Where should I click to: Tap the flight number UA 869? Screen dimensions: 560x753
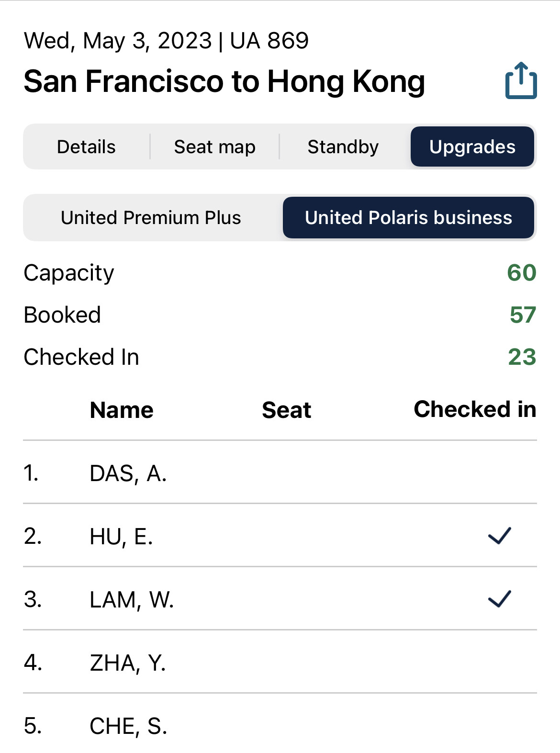[x=269, y=41]
